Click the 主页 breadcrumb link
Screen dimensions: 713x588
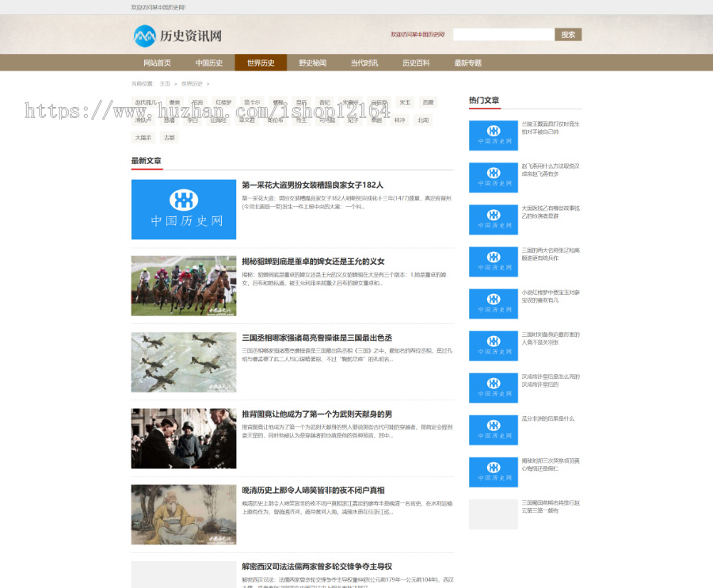coord(165,83)
